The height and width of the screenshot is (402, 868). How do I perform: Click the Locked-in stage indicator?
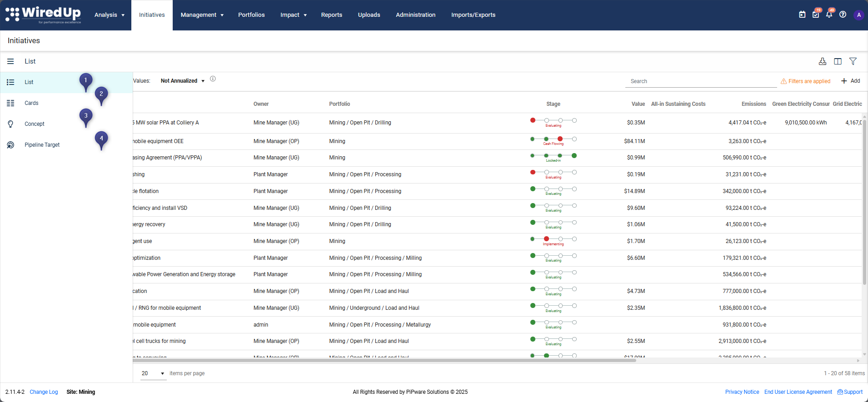[554, 158]
